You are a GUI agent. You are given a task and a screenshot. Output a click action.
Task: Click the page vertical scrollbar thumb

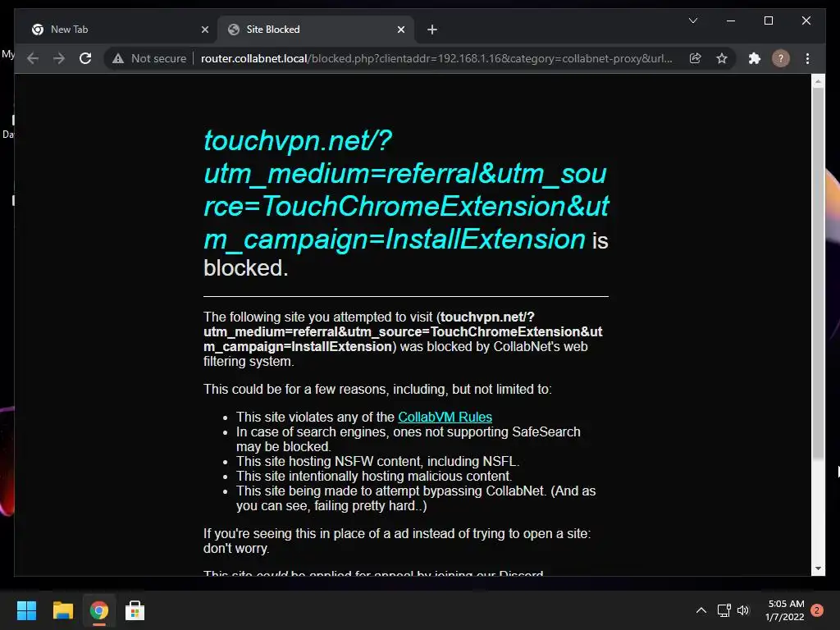pos(818,273)
